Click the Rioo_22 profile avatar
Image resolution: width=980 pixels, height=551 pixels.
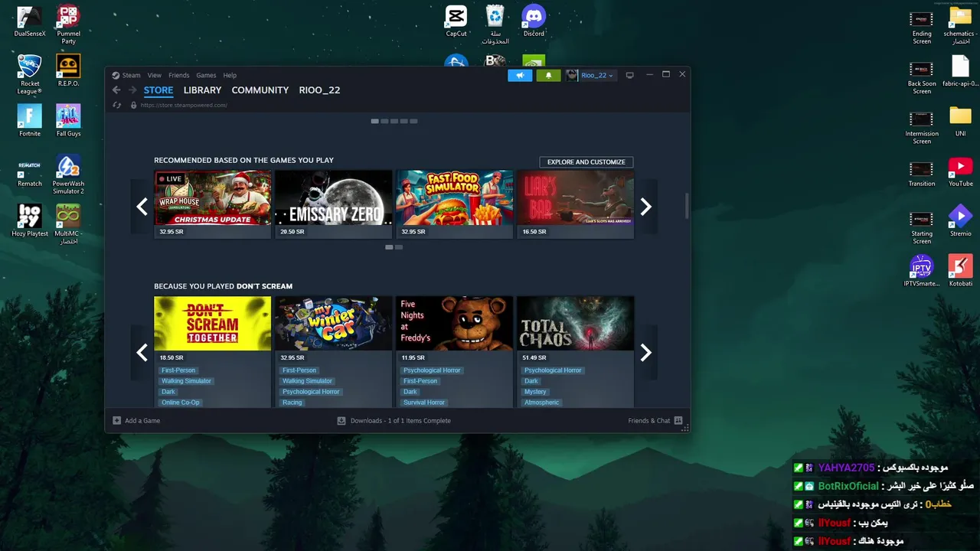coord(572,75)
